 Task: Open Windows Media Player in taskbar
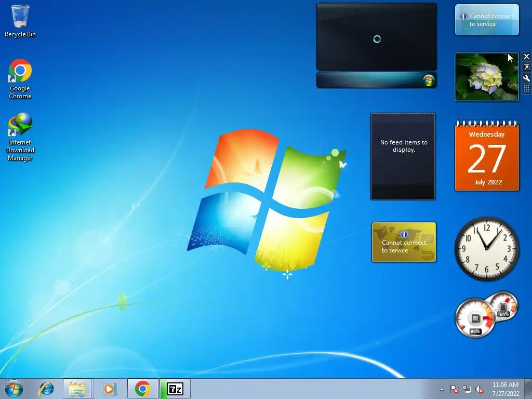(109, 389)
